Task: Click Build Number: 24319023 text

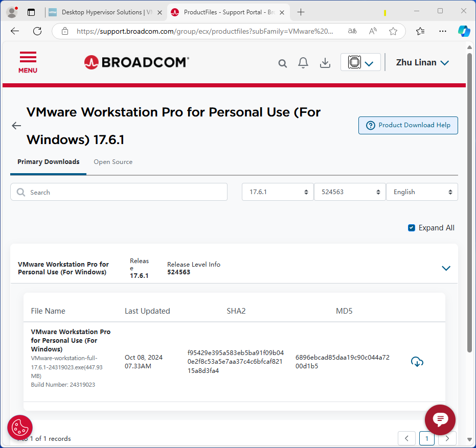Action: (63, 385)
